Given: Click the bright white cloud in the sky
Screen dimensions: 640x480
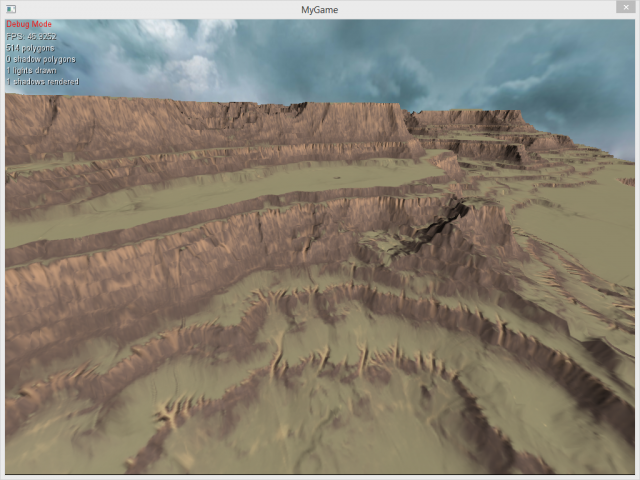Looking at the screenshot, I should pos(190,50).
